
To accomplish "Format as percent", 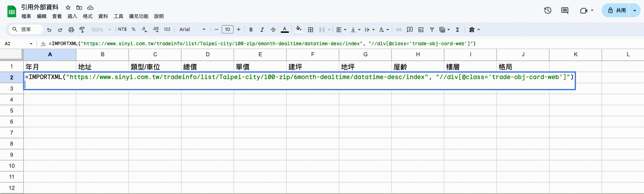I will (x=134, y=29).
